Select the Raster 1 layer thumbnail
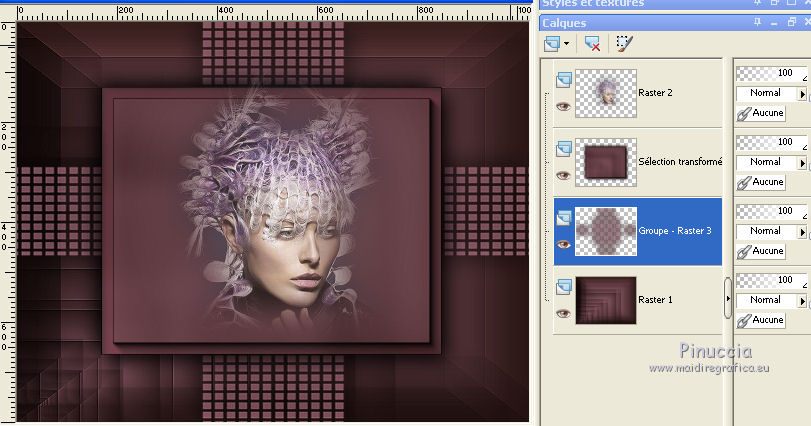This screenshot has height=426, width=811. click(x=606, y=300)
